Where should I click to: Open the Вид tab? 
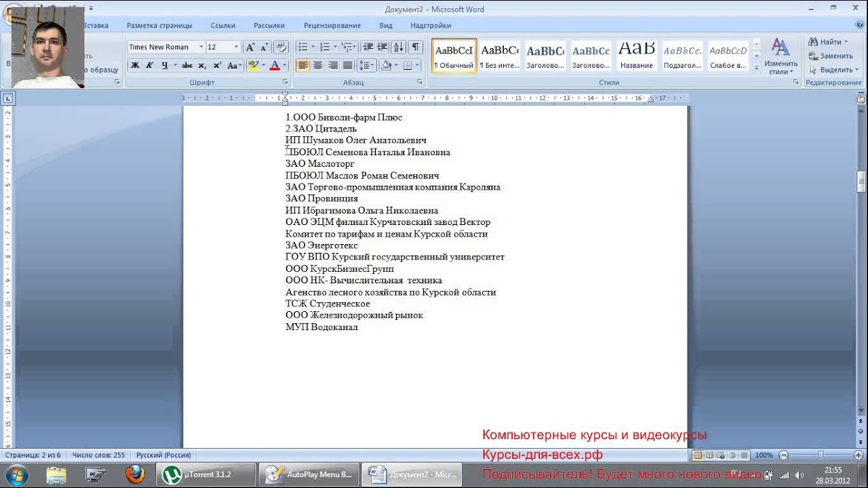tap(386, 25)
